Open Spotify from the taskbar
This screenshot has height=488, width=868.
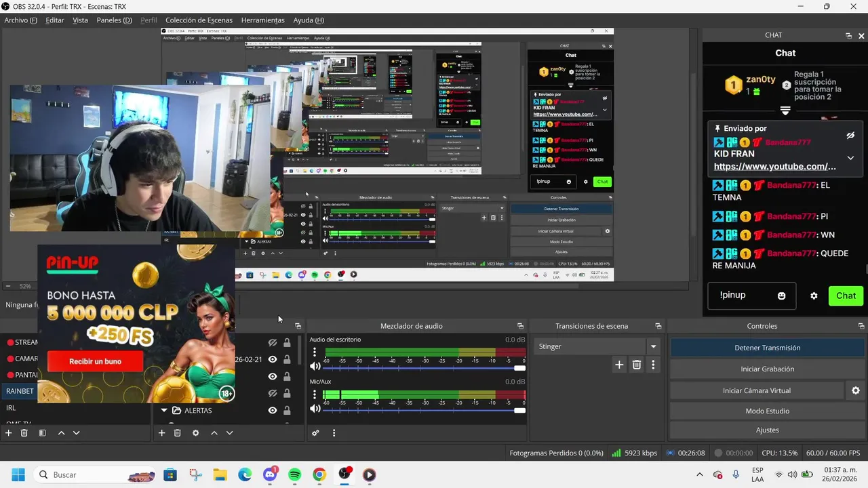294,475
